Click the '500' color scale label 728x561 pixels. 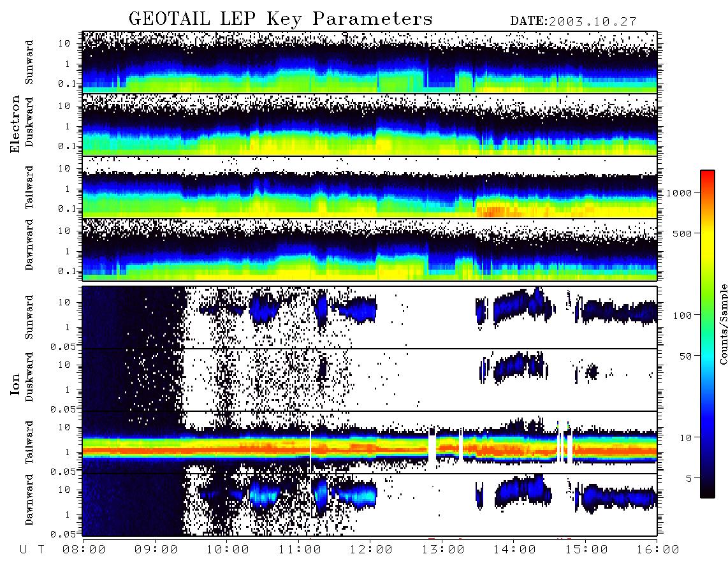coord(682,233)
